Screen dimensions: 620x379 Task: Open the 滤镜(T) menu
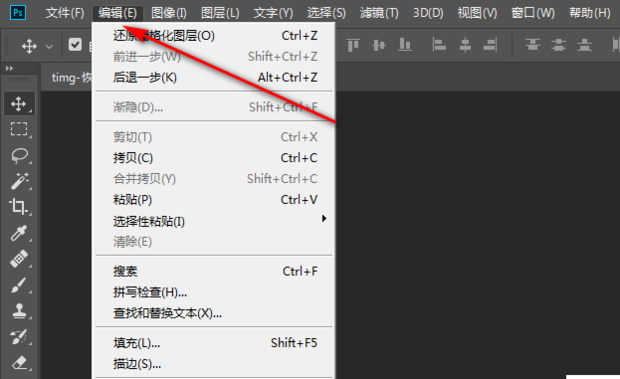click(x=379, y=13)
